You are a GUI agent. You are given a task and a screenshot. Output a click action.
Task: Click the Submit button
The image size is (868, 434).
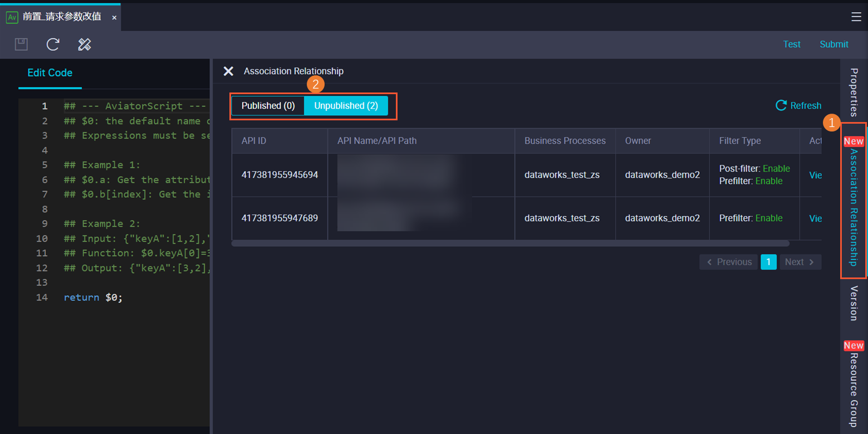[x=834, y=45]
